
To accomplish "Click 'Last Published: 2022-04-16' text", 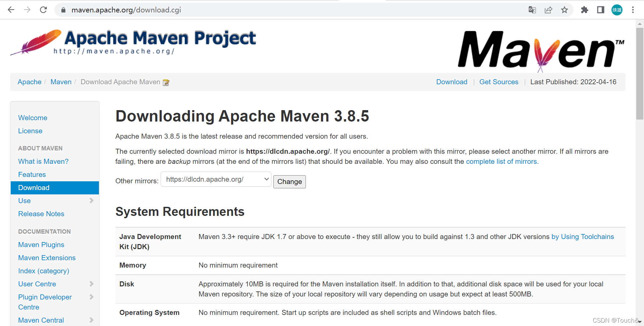I will [x=573, y=82].
